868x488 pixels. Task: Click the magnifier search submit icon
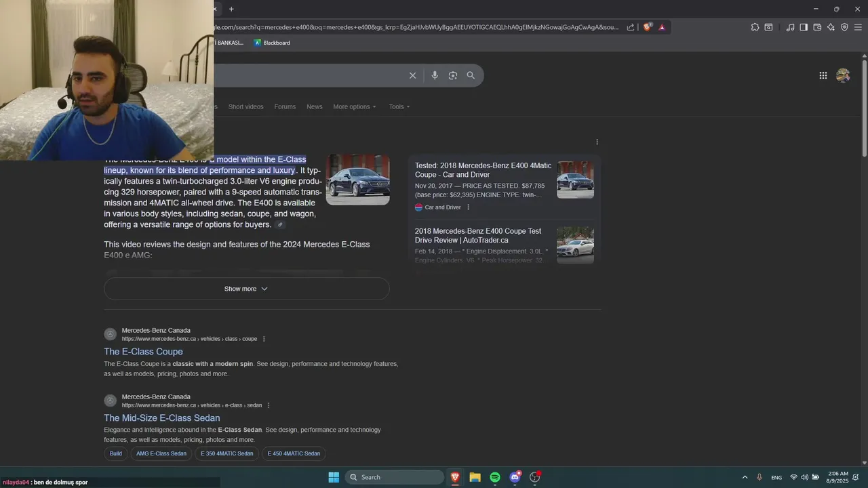pyautogui.click(x=471, y=75)
